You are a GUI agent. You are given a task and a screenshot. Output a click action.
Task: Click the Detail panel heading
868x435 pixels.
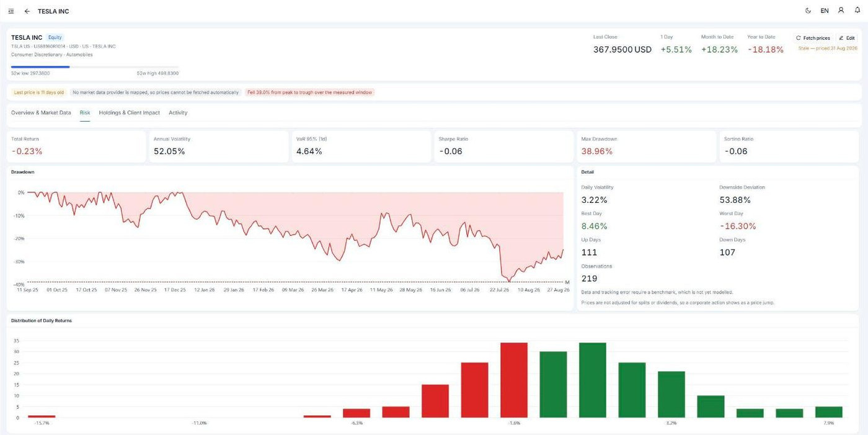point(588,172)
